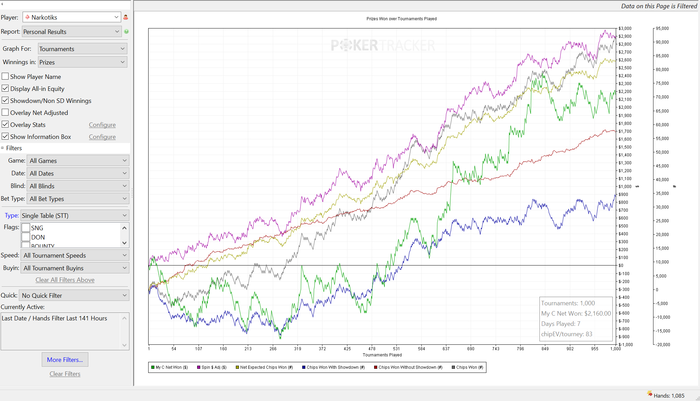Open the Quick filter dropdown
The width and height of the screenshot is (700, 401).
[x=75, y=295]
